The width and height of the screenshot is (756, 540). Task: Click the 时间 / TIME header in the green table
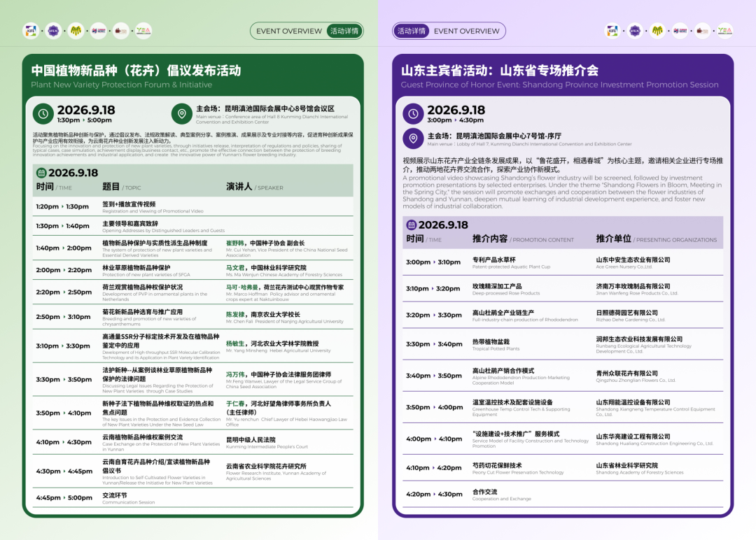coord(54,187)
